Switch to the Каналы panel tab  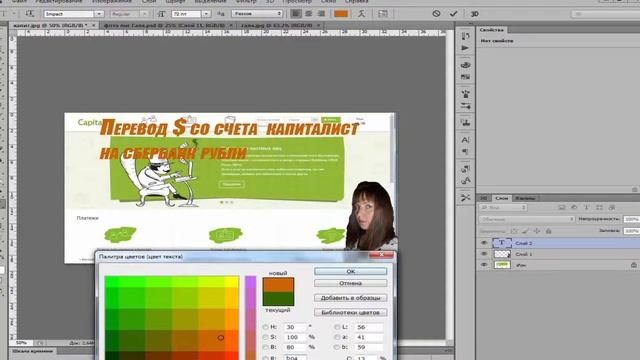click(524, 198)
